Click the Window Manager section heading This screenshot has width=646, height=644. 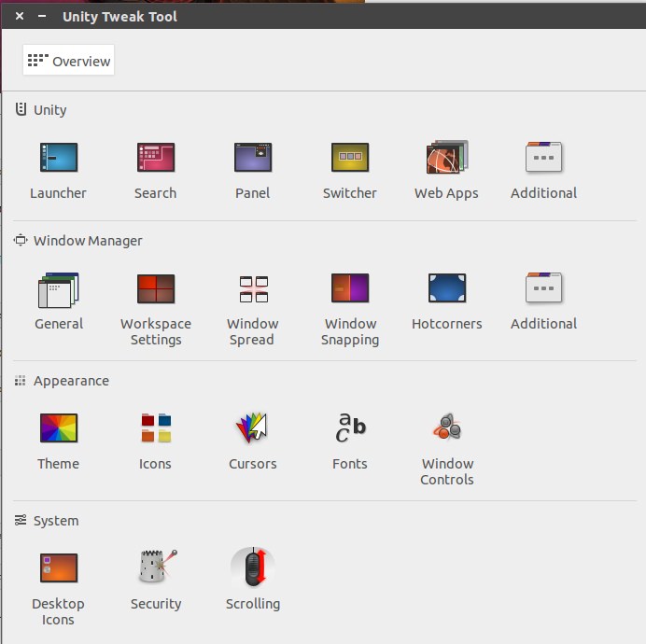(88, 241)
